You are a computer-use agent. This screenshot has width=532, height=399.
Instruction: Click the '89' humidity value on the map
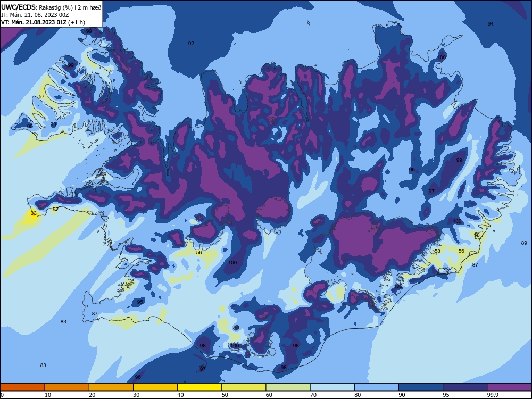(x=524, y=243)
